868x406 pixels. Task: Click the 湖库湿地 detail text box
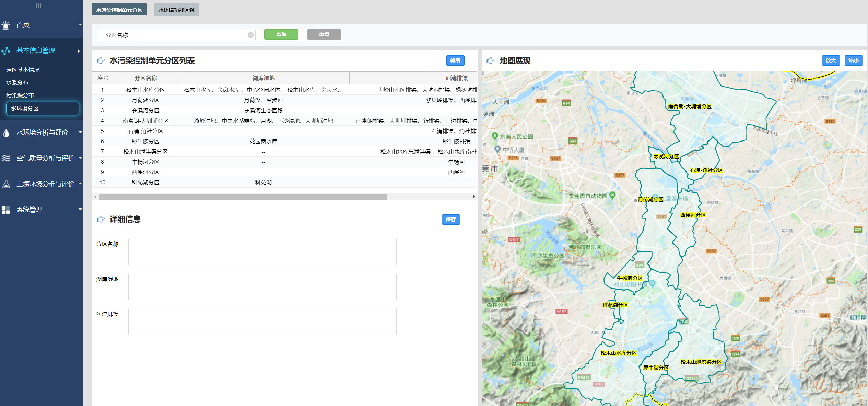(262, 287)
